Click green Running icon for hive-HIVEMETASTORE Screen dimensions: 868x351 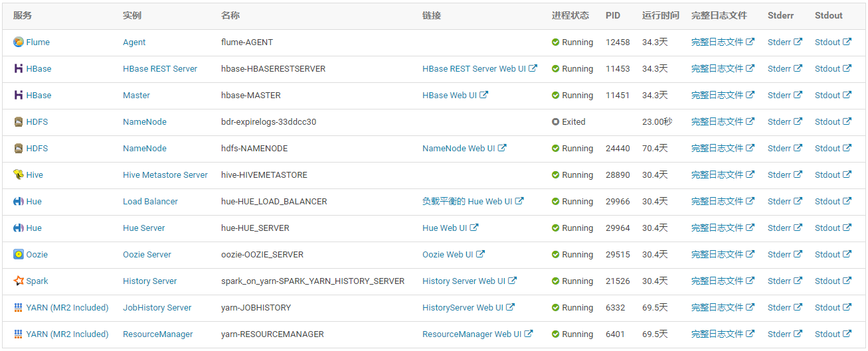pyautogui.click(x=556, y=175)
